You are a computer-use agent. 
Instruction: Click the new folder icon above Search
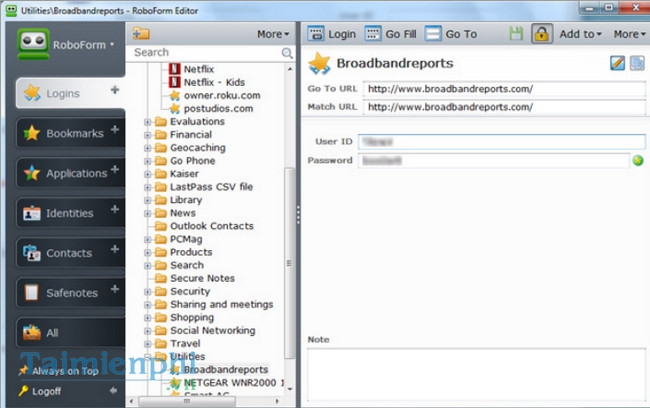point(141,34)
